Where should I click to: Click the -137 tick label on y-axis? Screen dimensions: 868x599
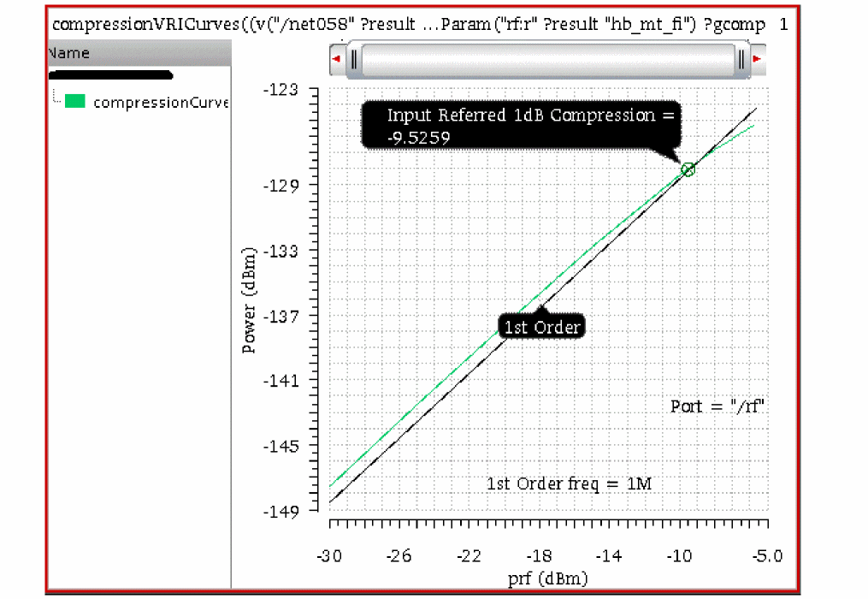pyautogui.click(x=280, y=317)
